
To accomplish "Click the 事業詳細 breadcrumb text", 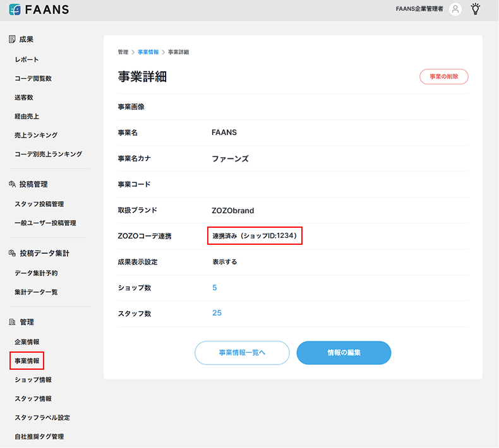I will click(x=178, y=52).
